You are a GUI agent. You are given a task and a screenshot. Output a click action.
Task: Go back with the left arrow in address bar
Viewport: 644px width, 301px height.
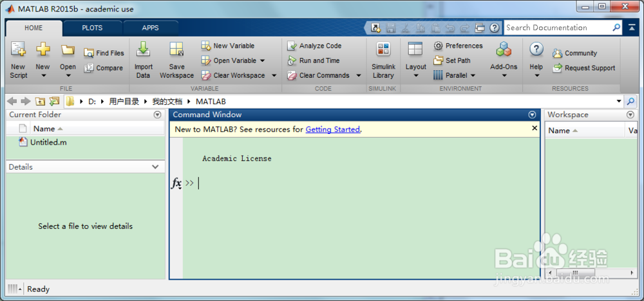point(12,101)
